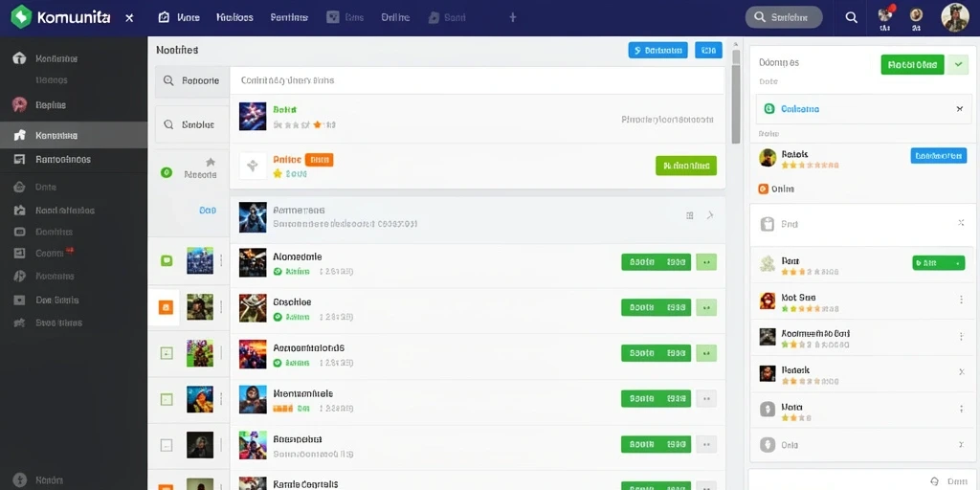Click the round icon at the sidebar bottom
The width and height of the screenshot is (980, 490).
pos(19,480)
